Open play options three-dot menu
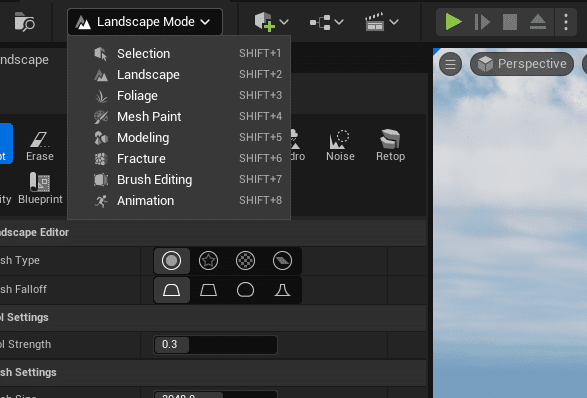Screen dimensions: 587x398 tap(566, 22)
